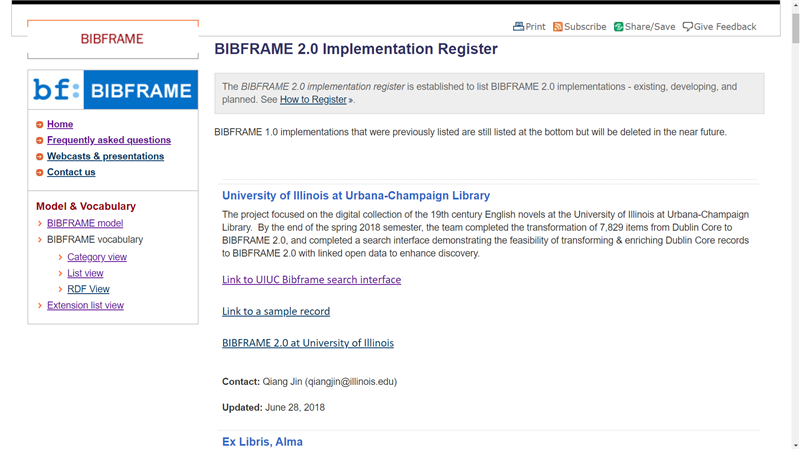800x450 pixels.
Task: Open the How to Register link
Action: coord(313,100)
